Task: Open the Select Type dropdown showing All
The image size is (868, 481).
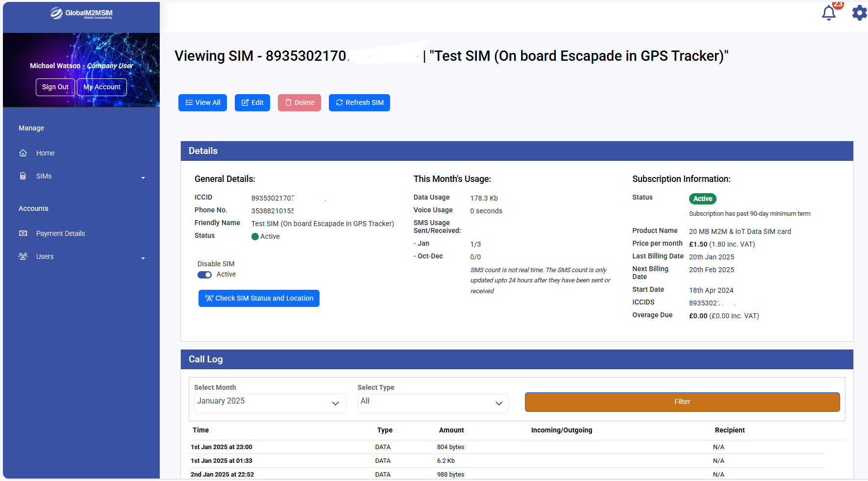Action: (x=433, y=403)
